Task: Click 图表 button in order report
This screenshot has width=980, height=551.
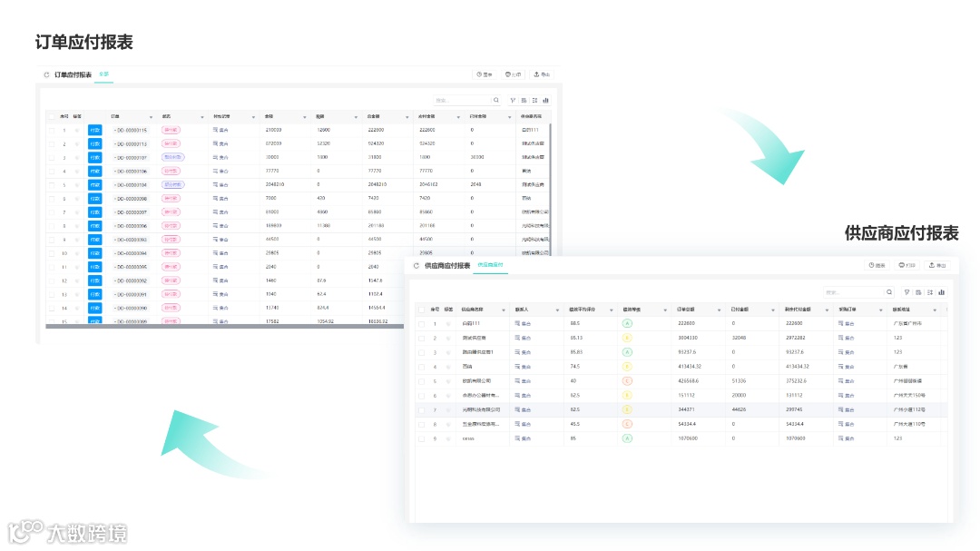Action: 484,74
